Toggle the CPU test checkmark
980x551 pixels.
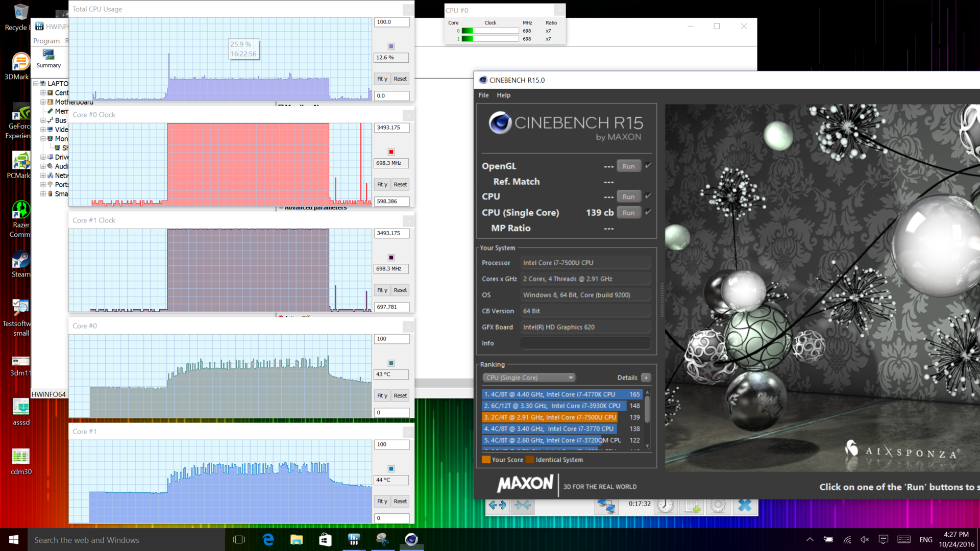(x=648, y=196)
